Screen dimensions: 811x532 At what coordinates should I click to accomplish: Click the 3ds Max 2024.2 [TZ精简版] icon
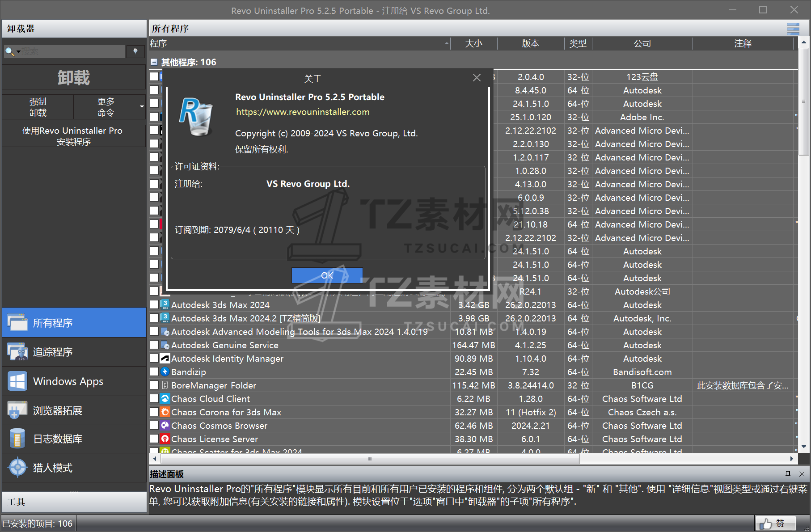pos(165,318)
